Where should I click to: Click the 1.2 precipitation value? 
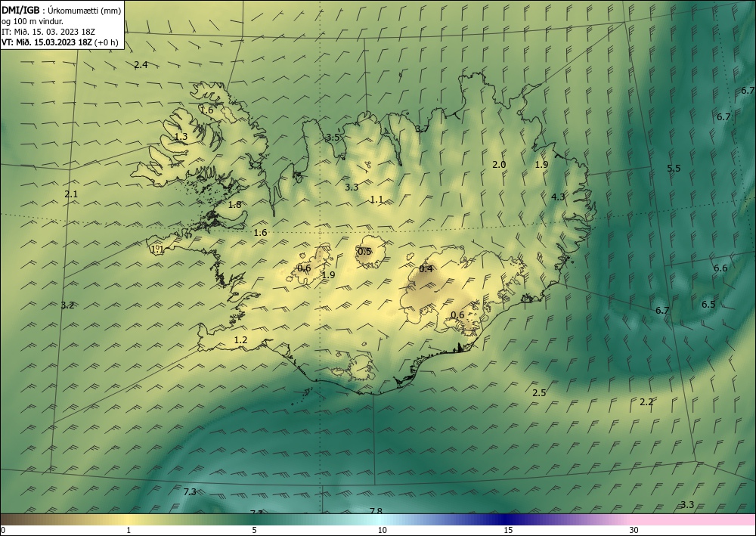pos(240,340)
